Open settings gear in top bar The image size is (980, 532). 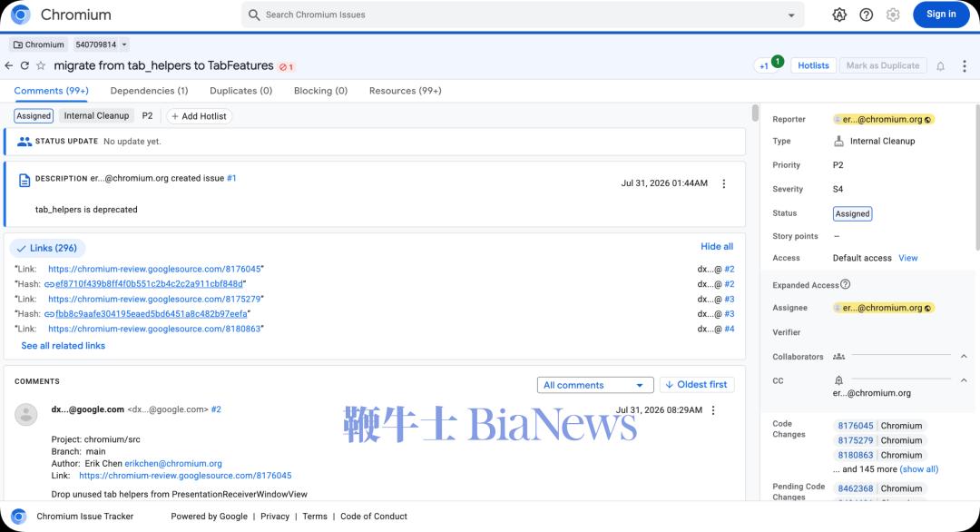pyautogui.click(x=893, y=15)
